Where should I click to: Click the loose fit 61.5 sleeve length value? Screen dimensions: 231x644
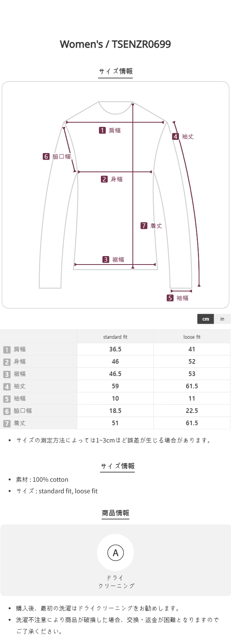(x=192, y=386)
